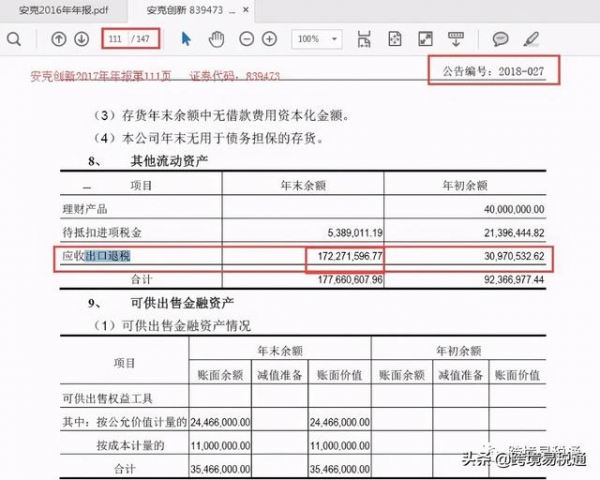
Task: Click the search magnifier icon
Action: [14, 39]
